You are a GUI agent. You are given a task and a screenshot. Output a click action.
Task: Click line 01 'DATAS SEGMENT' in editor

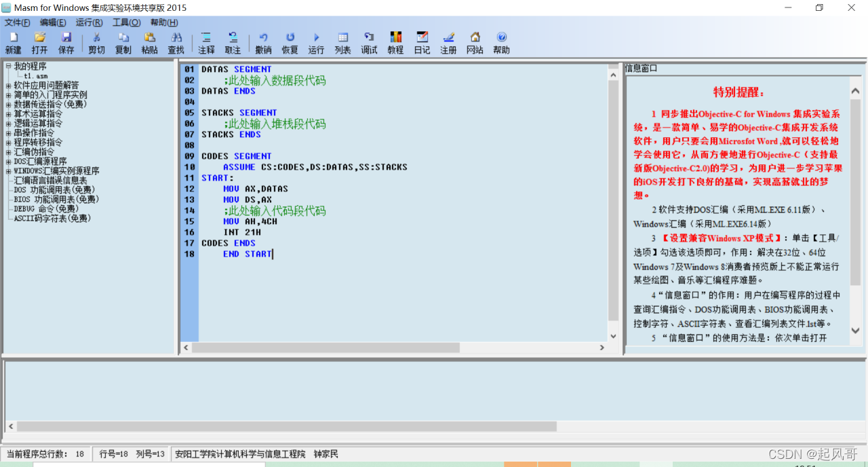[x=236, y=69]
